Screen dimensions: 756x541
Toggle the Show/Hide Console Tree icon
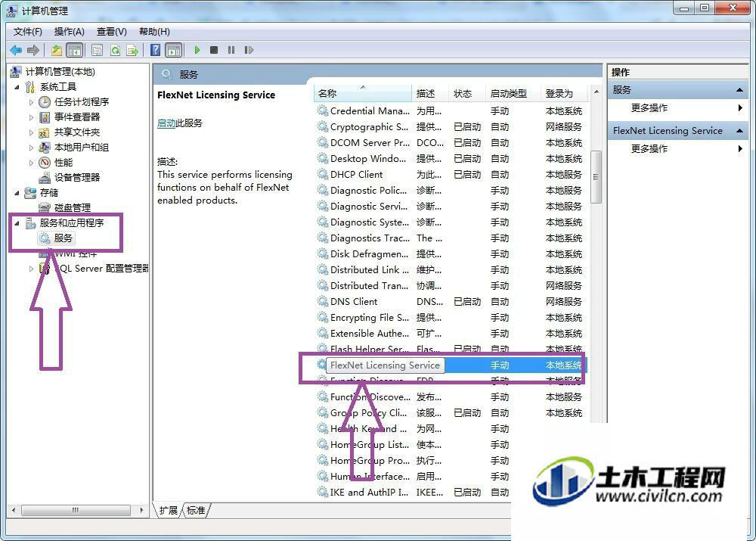pos(74,50)
